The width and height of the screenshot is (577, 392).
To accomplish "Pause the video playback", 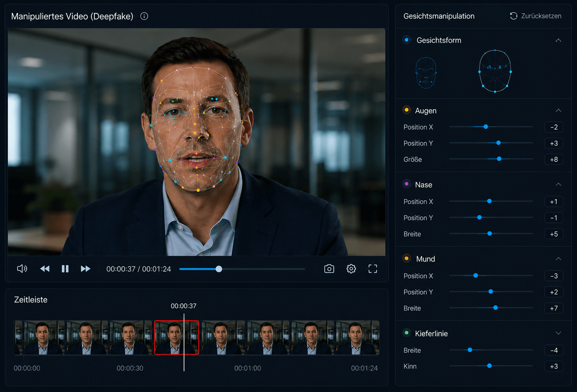I will point(65,269).
